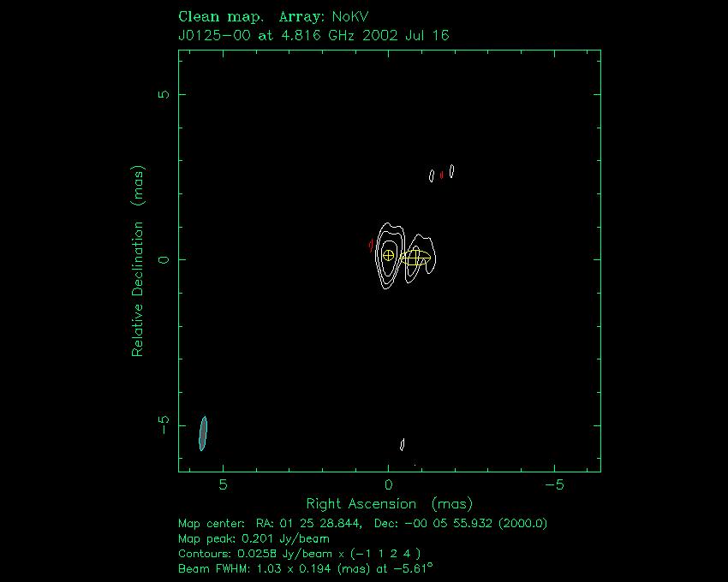The image size is (728, 582).
Task: Click the x-axis tick label '5'
Action: 223,485
